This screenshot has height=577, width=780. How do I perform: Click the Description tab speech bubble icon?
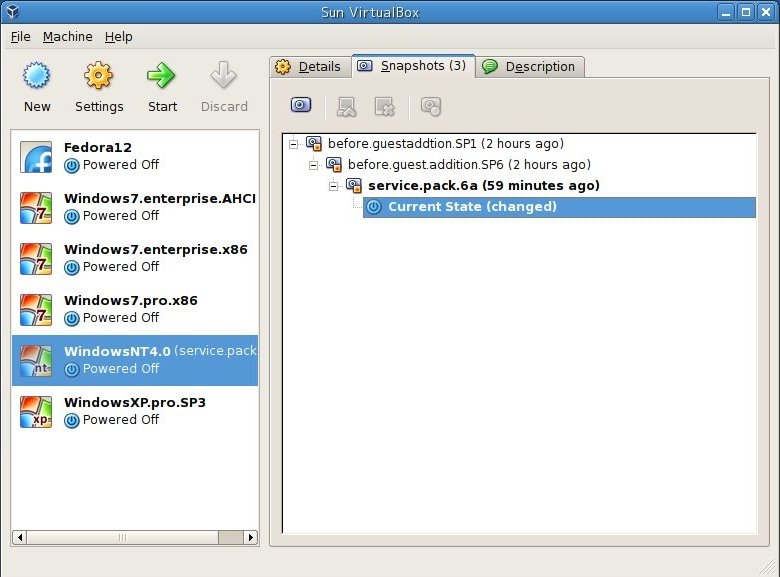490,67
